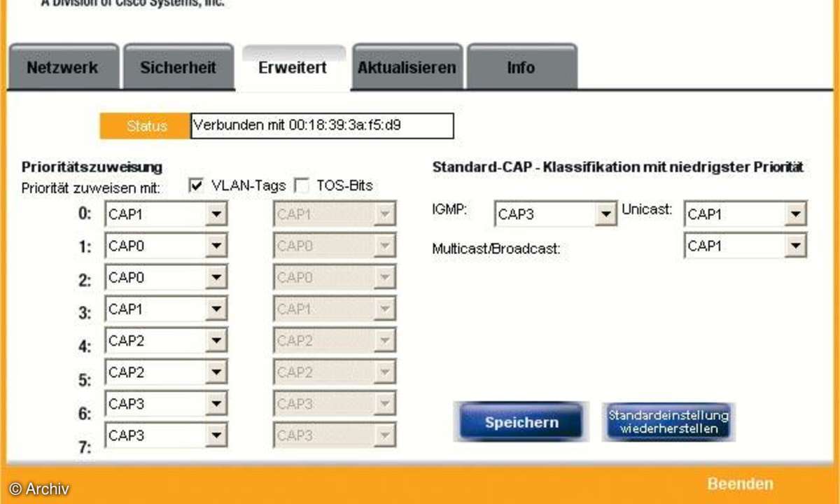Disable the VLAN-Tags checkbox
Screen dimensions: 840x504
pos(195,185)
